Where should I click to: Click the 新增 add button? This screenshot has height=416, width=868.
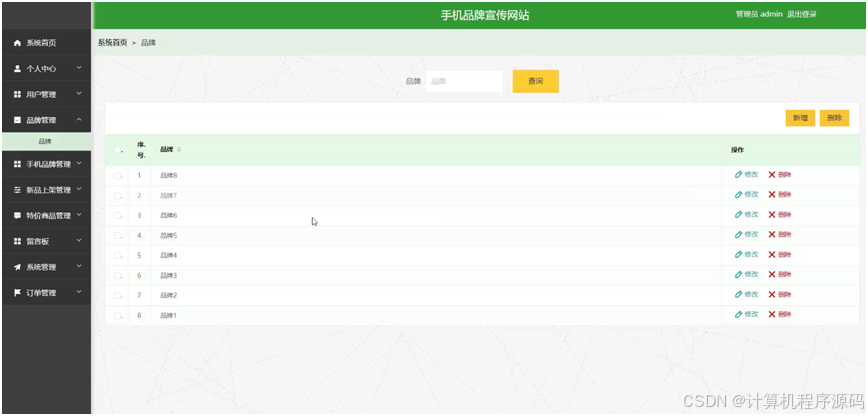(800, 118)
